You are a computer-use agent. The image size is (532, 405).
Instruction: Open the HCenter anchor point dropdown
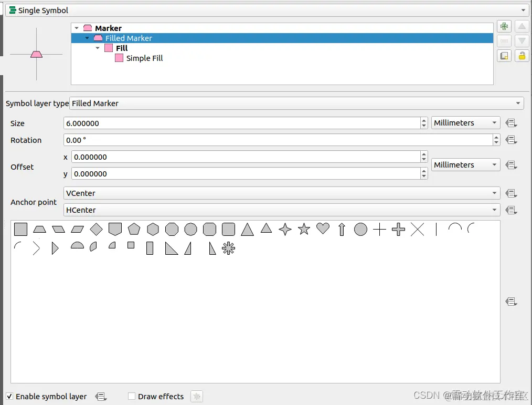point(282,210)
